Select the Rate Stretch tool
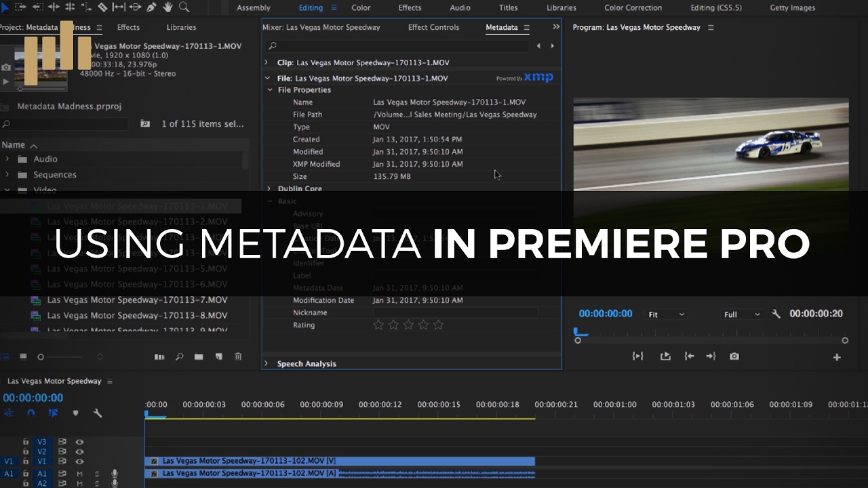This screenshot has width=868, height=488. [86, 7]
